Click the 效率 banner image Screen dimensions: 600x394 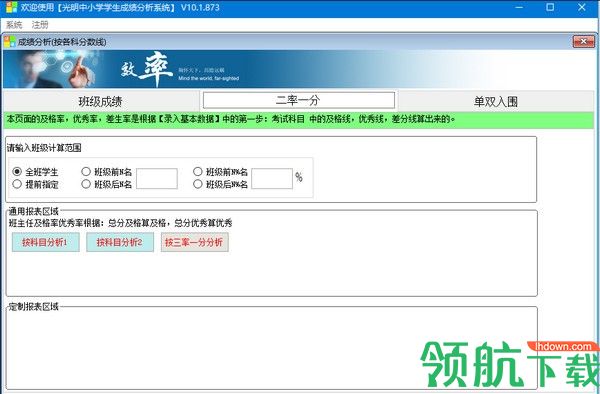tap(298, 69)
